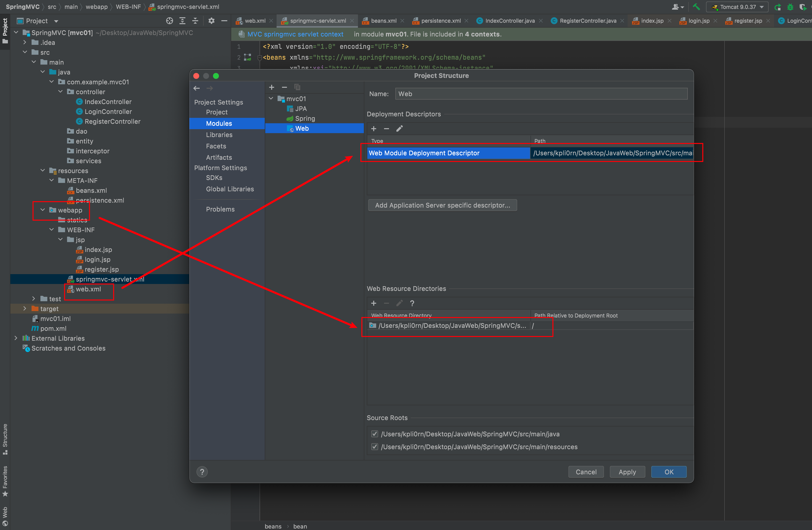812x530 pixels.
Task: Switch to the beans.xml editor tab
Action: pyautogui.click(x=383, y=21)
